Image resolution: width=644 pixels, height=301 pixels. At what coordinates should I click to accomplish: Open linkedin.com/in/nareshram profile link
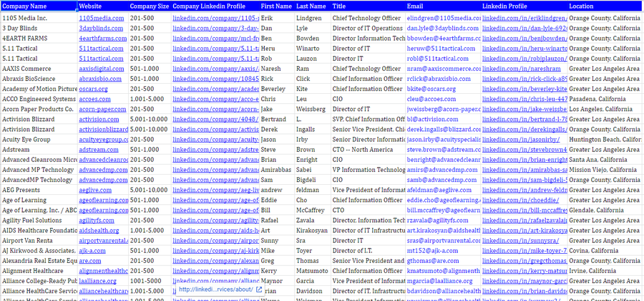click(521, 69)
